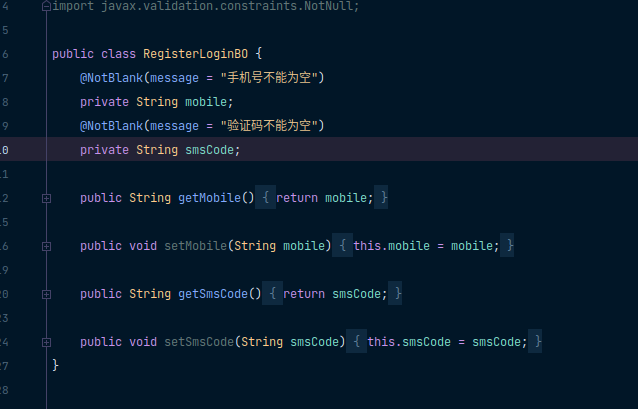Click NotNull in the import statement
This screenshot has height=409, width=638.
(x=329, y=6)
